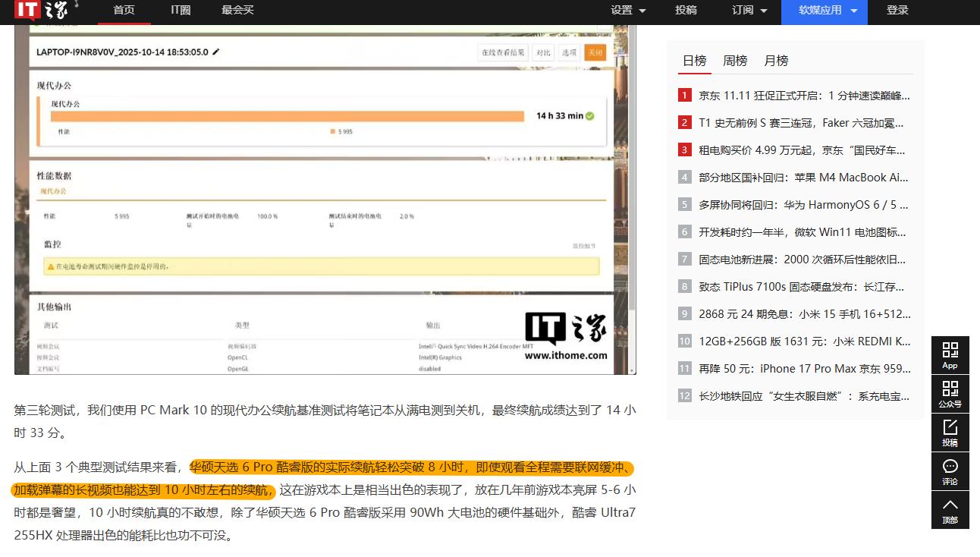Switch to the 日榜 ranking tab
The height and width of the screenshot is (557, 980).
694,61
